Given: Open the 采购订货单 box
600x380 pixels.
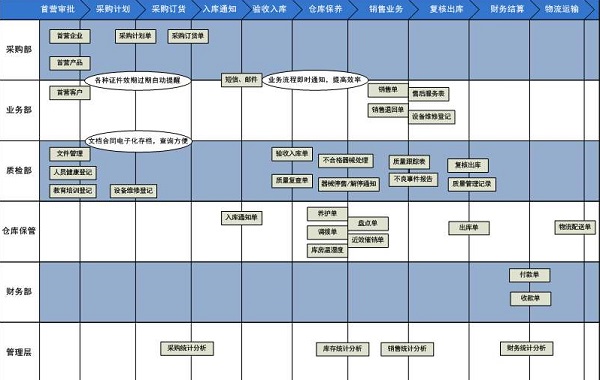Looking at the screenshot, I should click(188, 36).
